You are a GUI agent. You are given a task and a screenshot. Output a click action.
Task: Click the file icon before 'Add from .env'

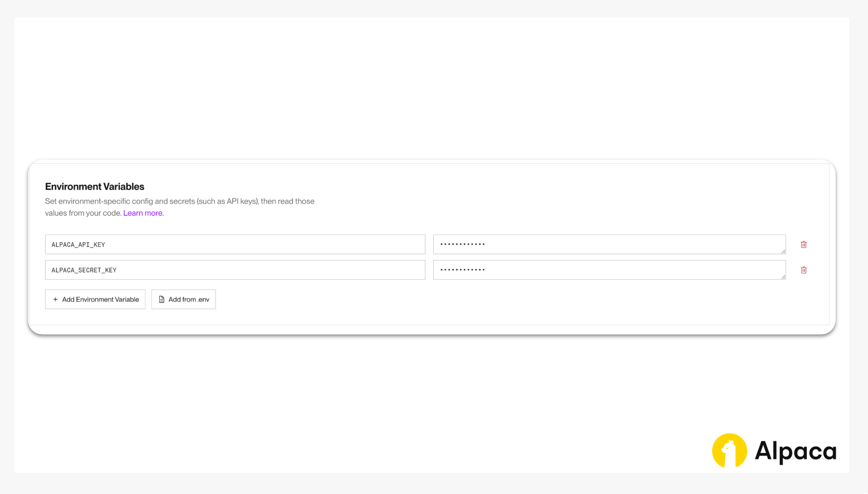pyautogui.click(x=161, y=299)
